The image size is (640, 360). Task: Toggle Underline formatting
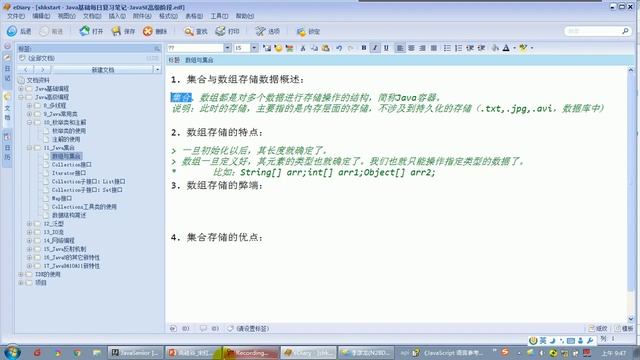(386, 48)
